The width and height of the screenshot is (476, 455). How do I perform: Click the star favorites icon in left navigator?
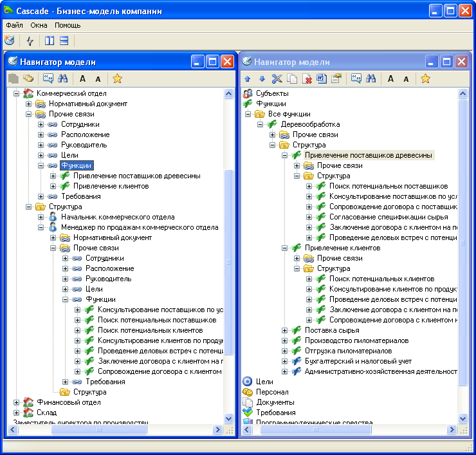(117, 79)
